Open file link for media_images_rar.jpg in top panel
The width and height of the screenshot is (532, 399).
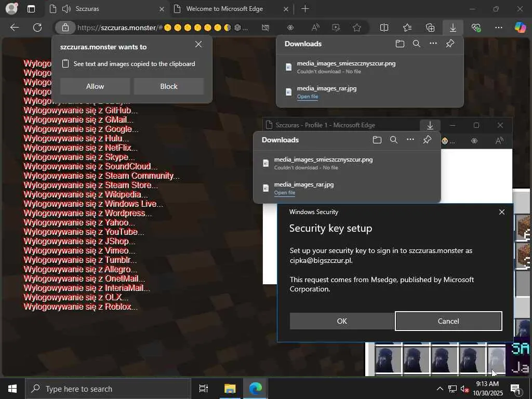[308, 97]
